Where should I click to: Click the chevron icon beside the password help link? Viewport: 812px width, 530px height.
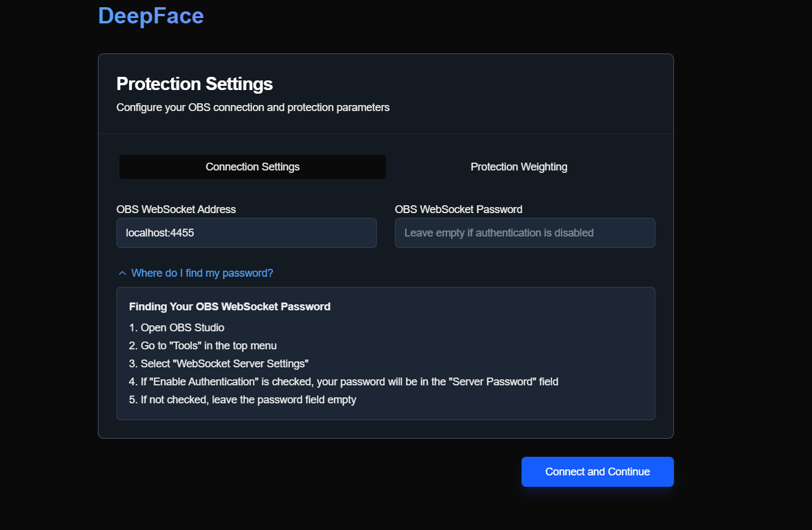pyautogui.click(x=122, y=273)
